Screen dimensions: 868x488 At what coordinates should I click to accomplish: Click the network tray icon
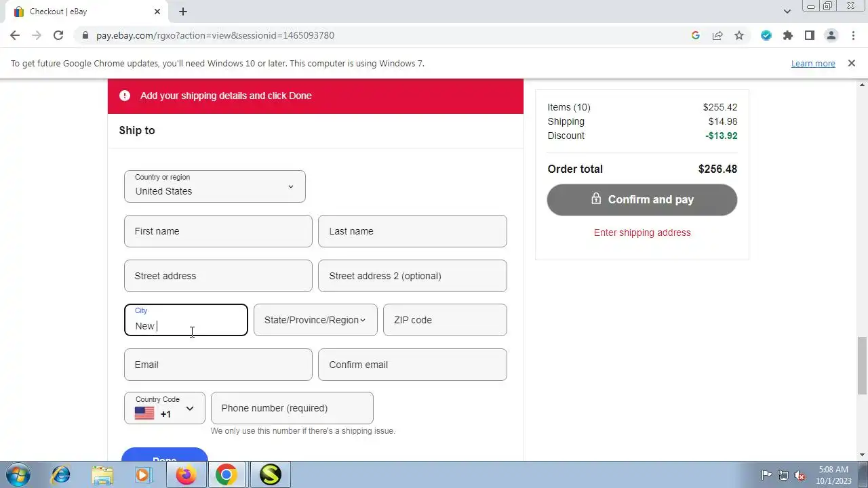(x=783, y=475)
